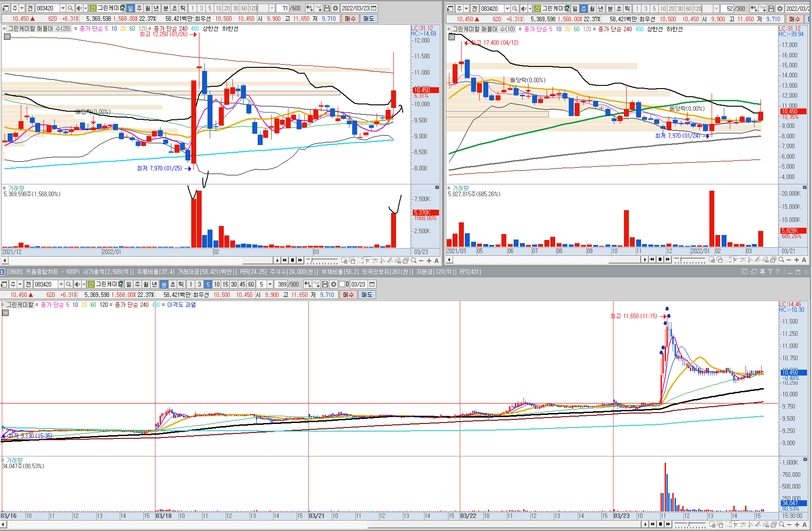Select yearly (년) period in top-left chart
The width and height of the screenshot is (812, 531).
pos(156,8)
